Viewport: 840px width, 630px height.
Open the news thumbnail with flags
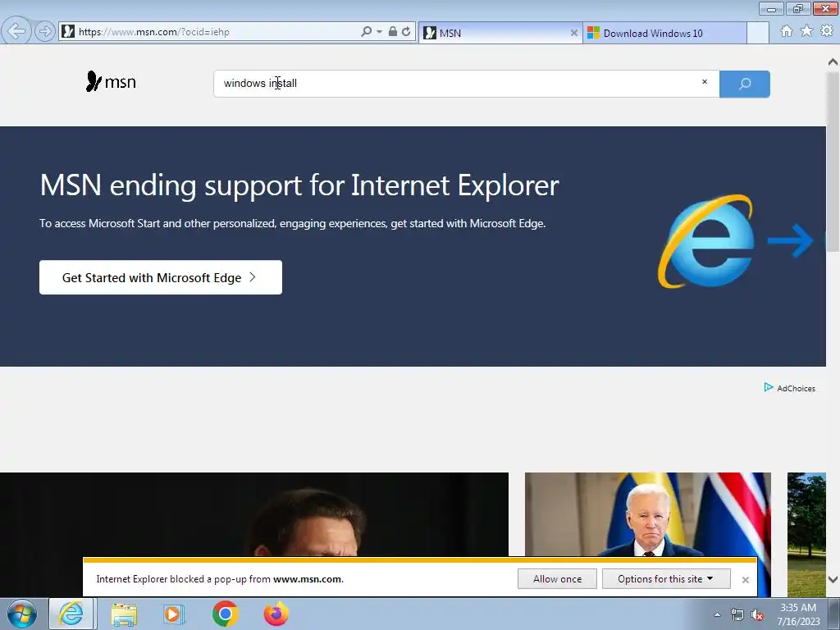648,514
